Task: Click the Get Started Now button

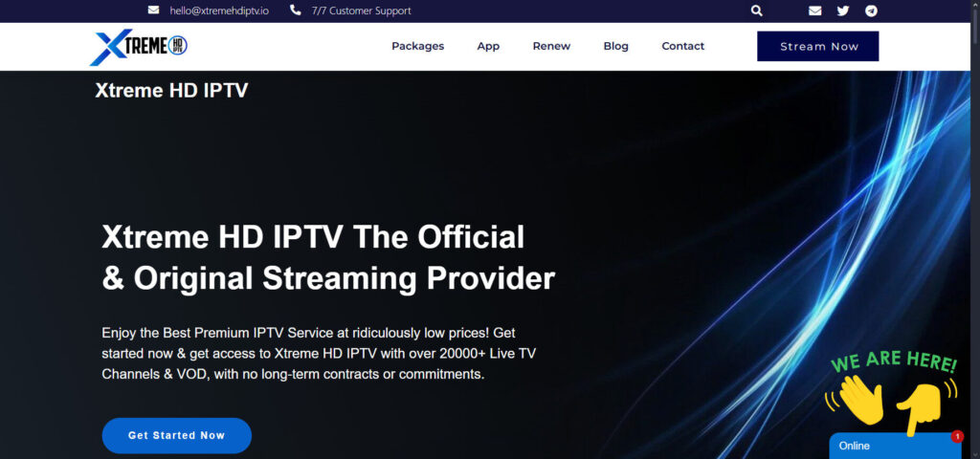Action: pos(176,435)
